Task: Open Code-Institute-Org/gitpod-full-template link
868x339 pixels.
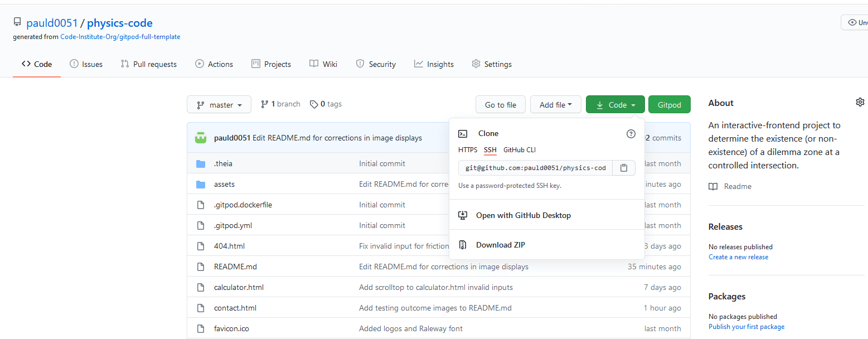Action: point(120,37)
